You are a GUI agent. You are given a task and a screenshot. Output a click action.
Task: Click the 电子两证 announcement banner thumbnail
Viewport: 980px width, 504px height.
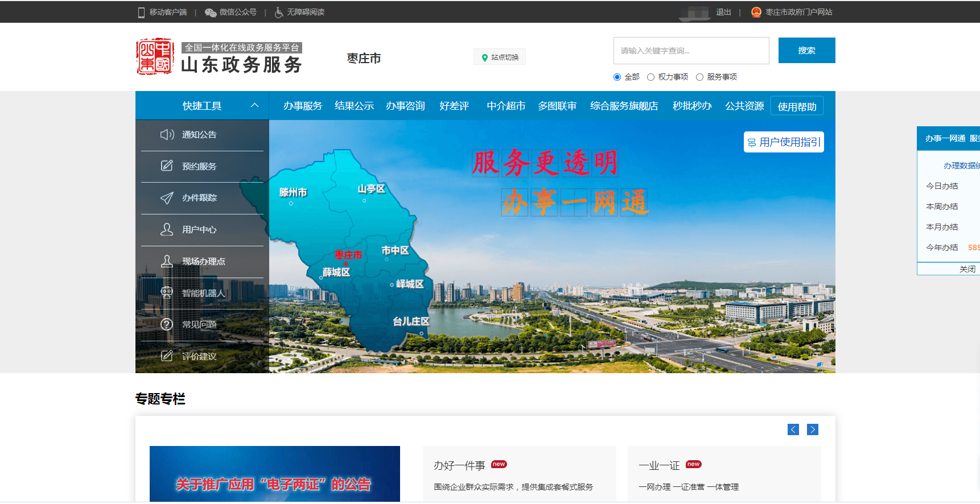coord(274,474)
